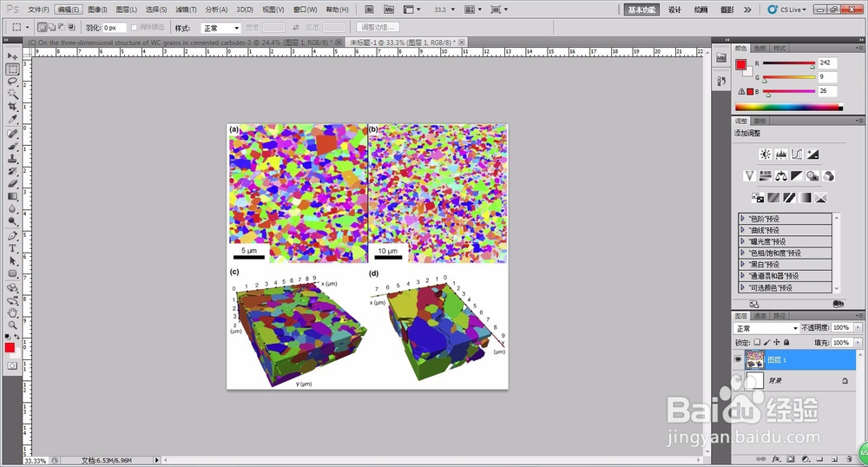Screen dimensions: 868x467
Task: Select the Blur tool
Action: [x=12, y=208]
